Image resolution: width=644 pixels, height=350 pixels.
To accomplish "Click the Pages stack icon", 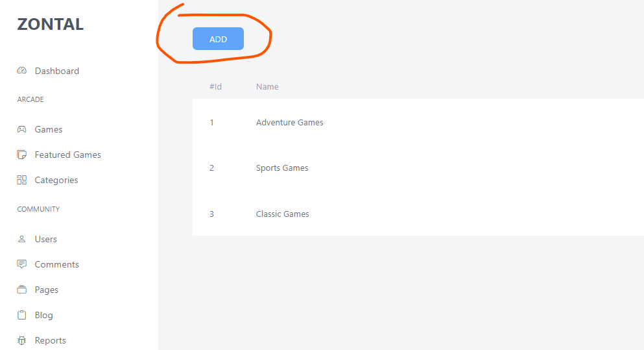I will pyautogui.click(x=22, y=290).
